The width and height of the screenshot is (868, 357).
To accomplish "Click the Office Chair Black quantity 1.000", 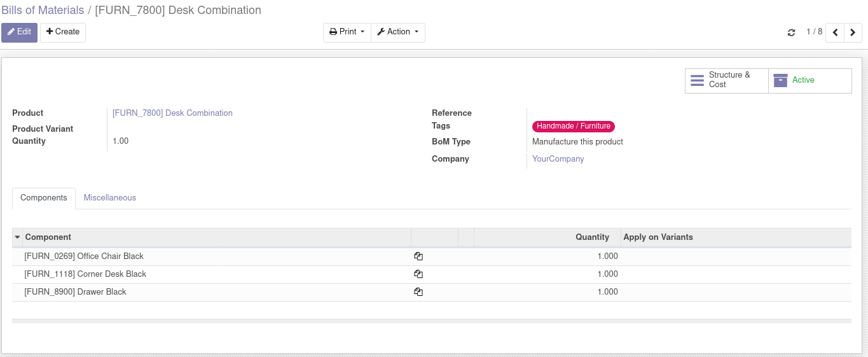I will point(607,256).
